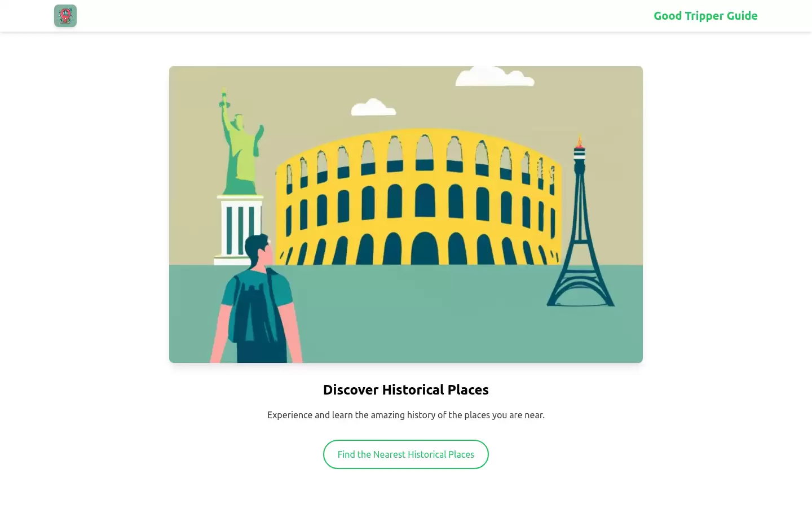Select the yellow Colosseum in the image
Screen dimensions: 812x508
pos(418,198)
